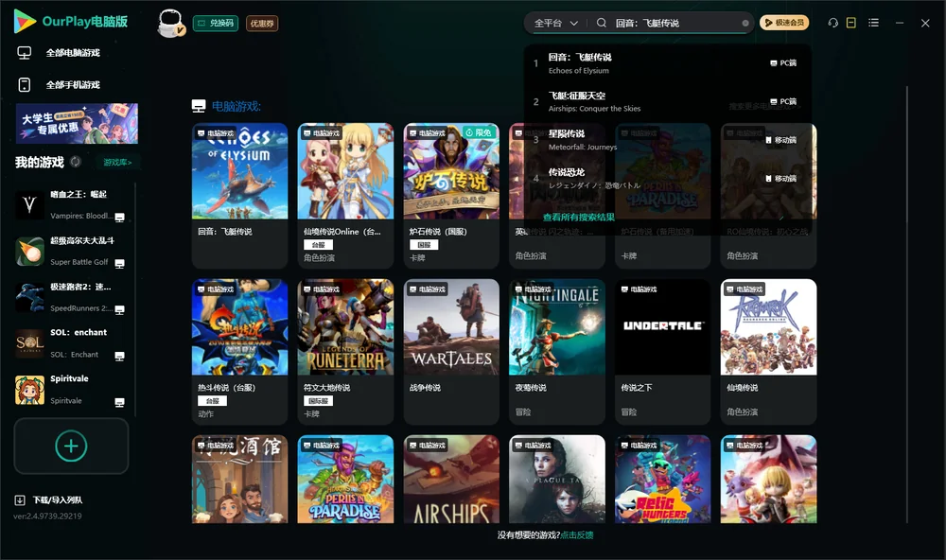Image resolution: width=946 pixels, height=560 pixels.
Task: Click refresh icon next to 我的游戏
Action: coord(76,162)
